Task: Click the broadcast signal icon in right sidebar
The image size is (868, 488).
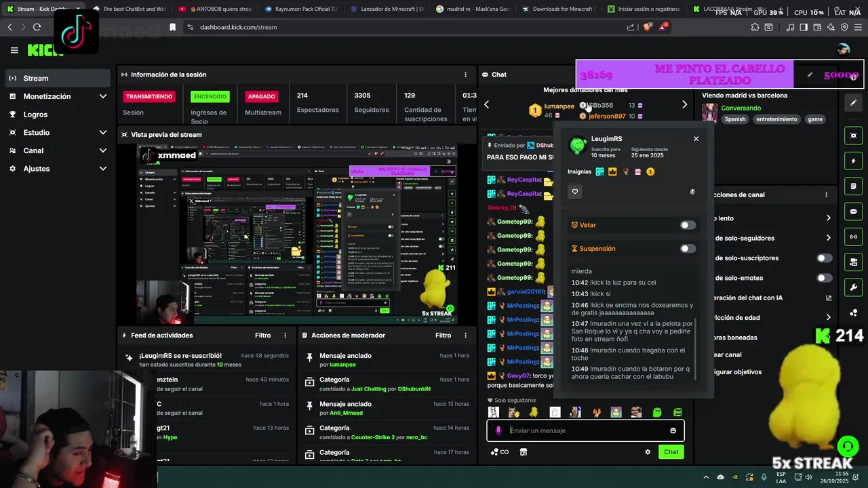Action: [853, 237]
